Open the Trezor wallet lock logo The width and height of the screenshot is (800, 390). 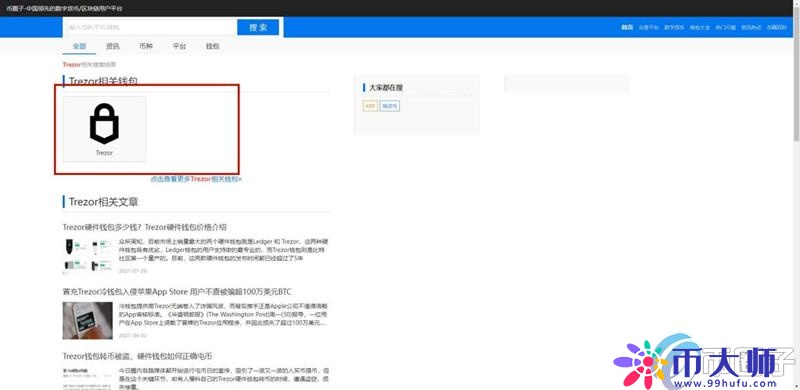104,123
